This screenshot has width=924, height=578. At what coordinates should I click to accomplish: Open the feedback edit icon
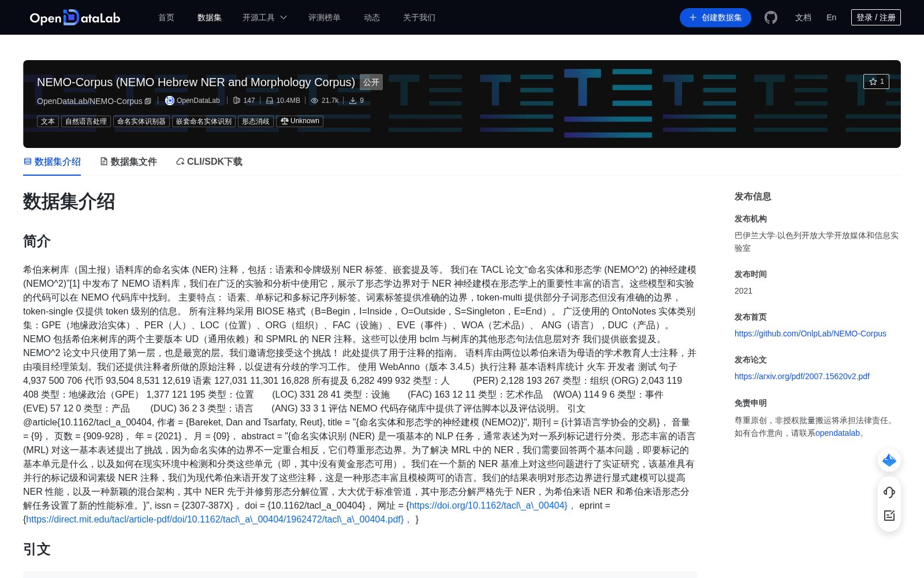pos(889,516)
